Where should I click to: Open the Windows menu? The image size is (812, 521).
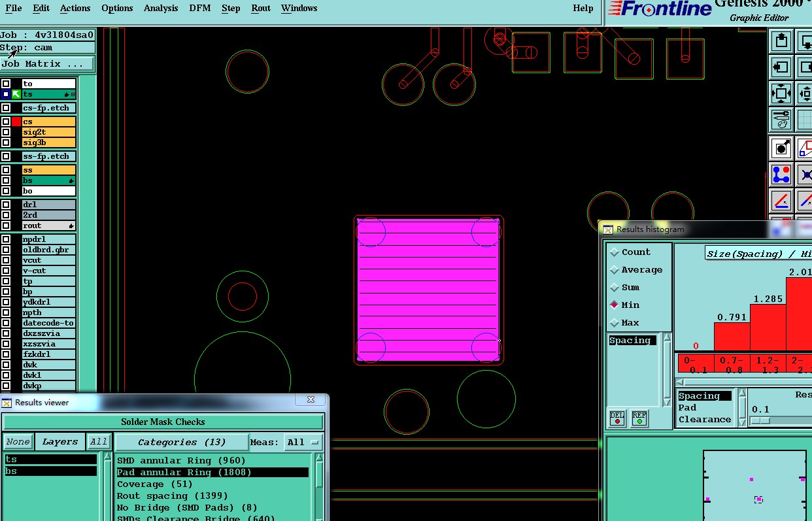pos(299,8)
